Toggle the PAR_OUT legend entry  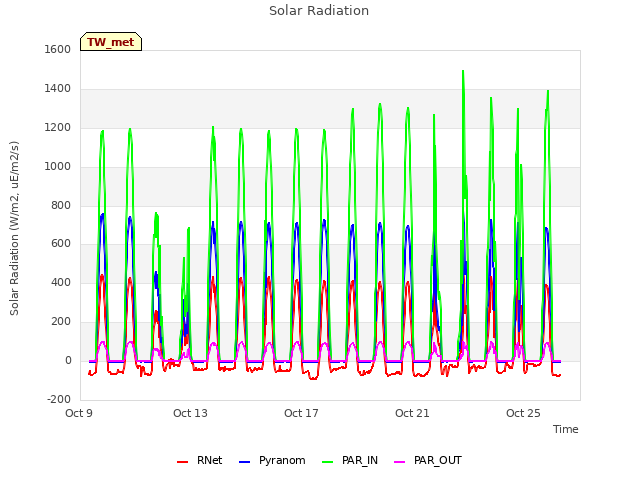428,460
